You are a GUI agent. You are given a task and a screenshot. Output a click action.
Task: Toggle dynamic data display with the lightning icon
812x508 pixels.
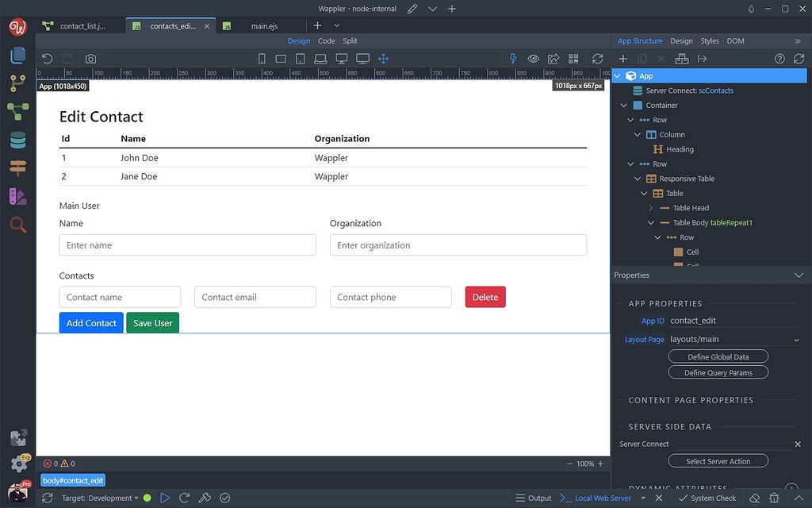click(513, 58)
